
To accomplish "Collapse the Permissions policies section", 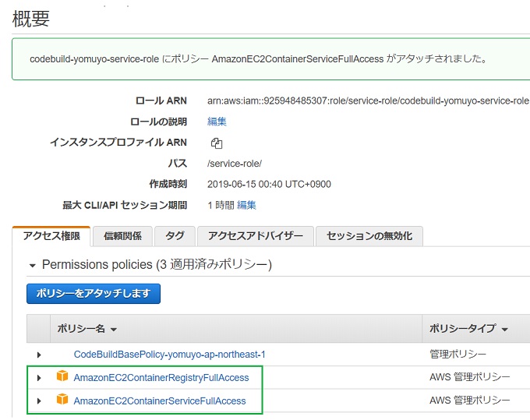I will click(33, 266).
